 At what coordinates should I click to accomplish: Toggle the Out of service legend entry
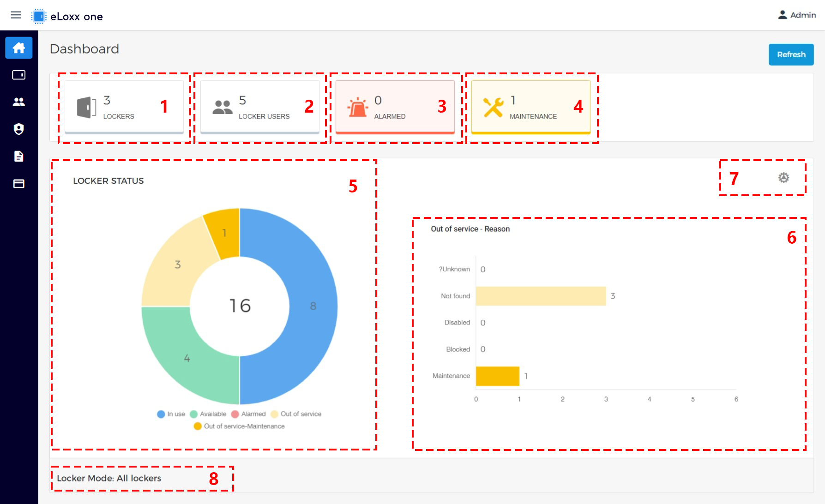pos(296,414)
